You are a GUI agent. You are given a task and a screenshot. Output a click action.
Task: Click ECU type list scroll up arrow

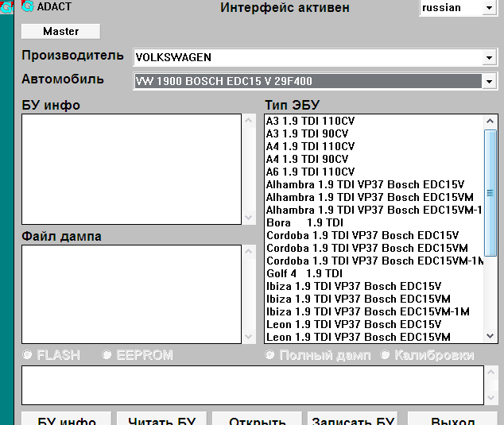pos(490,121)
